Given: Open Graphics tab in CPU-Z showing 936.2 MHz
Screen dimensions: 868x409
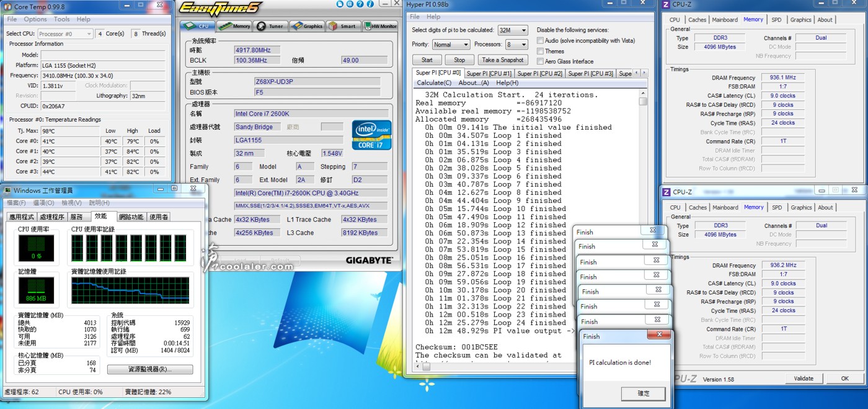Looking at the screenshot, I should (801, 207).
